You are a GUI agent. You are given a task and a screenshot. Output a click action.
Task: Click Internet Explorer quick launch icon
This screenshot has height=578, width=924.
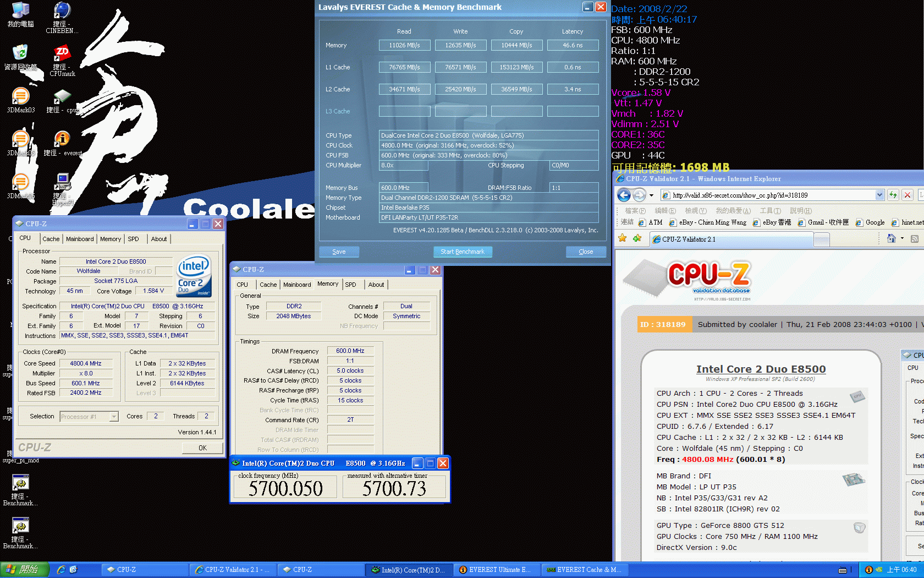click(x=61, y=570)
